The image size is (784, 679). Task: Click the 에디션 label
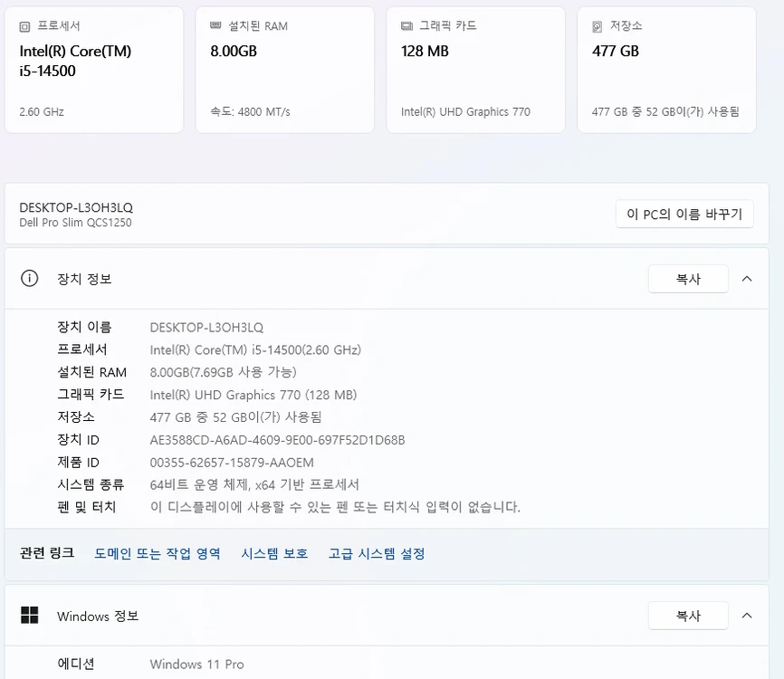(x=76, y=664)
